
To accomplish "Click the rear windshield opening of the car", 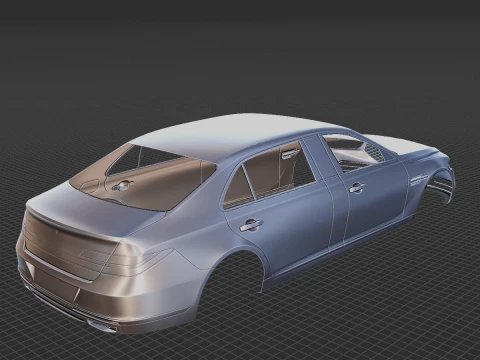I will pos(143,178).
